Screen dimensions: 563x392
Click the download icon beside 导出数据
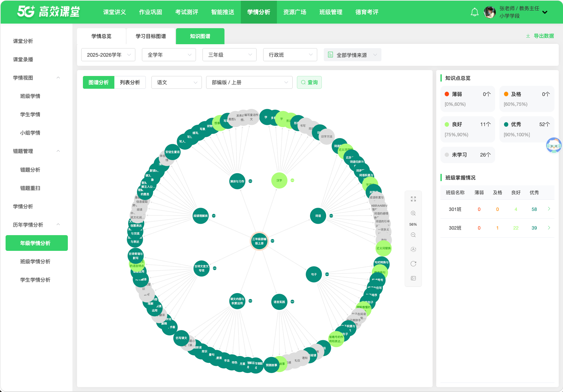tap(528, 36)
